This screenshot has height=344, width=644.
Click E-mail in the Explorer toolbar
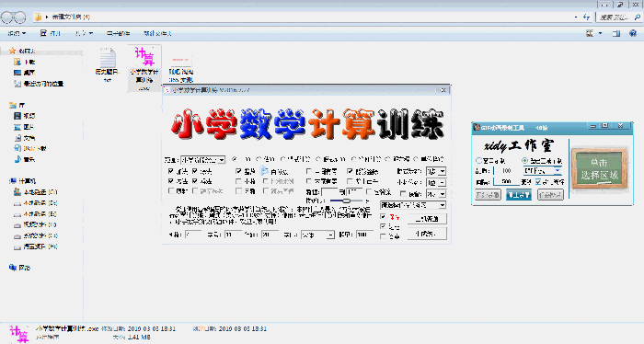point(119,33)
